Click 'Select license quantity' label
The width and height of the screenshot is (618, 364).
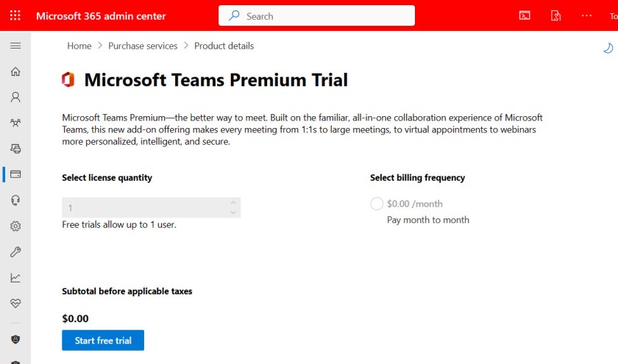click(107, 178)
